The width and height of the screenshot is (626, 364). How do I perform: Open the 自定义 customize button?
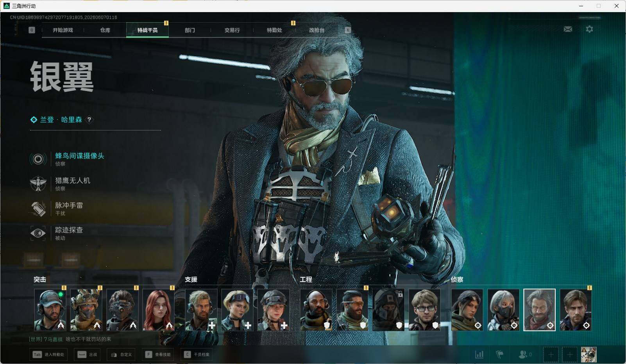pyautogui.click(x=121, y=355)
